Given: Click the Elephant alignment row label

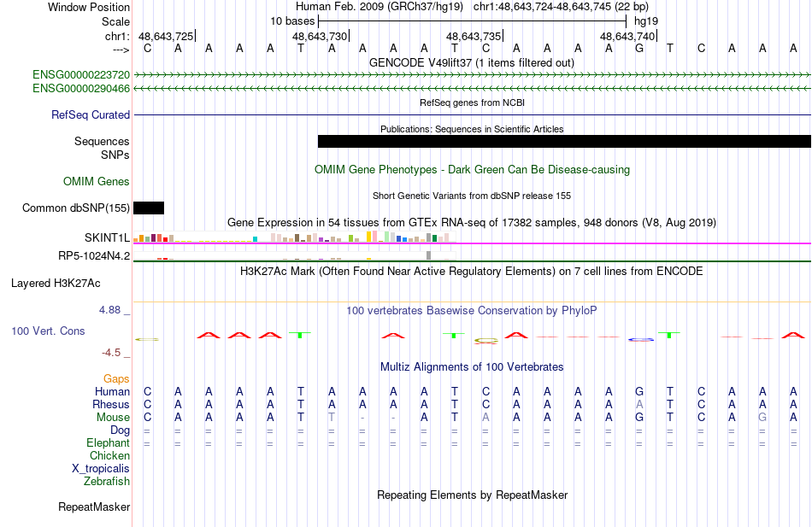Looking at the screenshot, I should coord(109,443).
